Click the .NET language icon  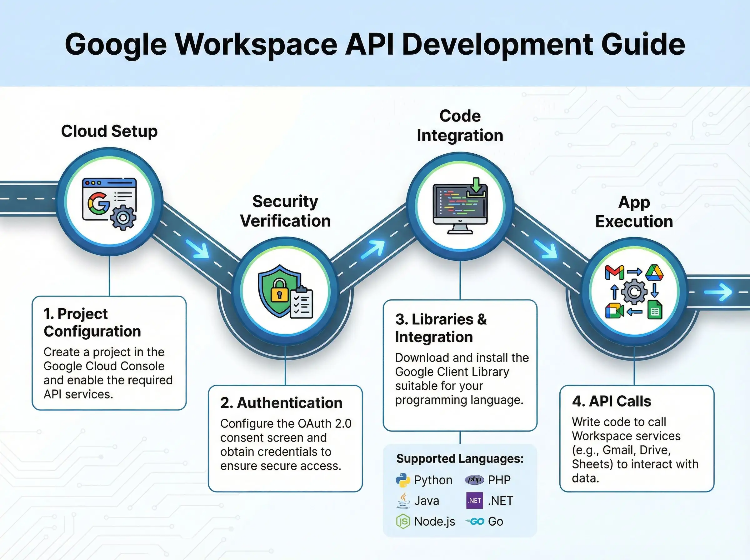coord(474,500)
